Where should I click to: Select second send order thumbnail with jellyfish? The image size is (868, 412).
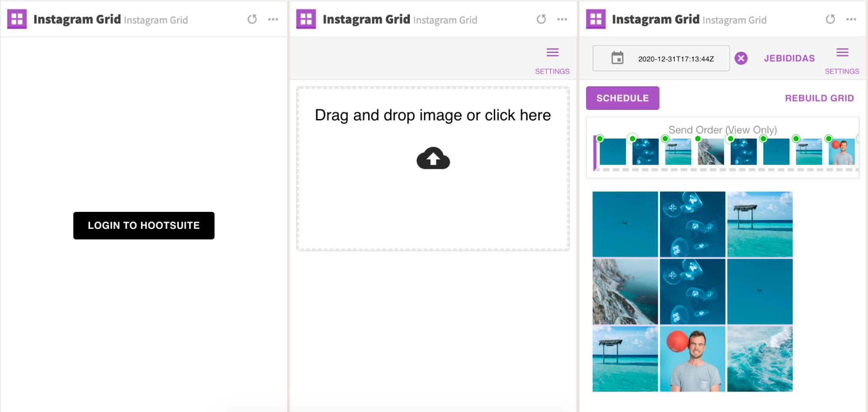tap(645, 152)
